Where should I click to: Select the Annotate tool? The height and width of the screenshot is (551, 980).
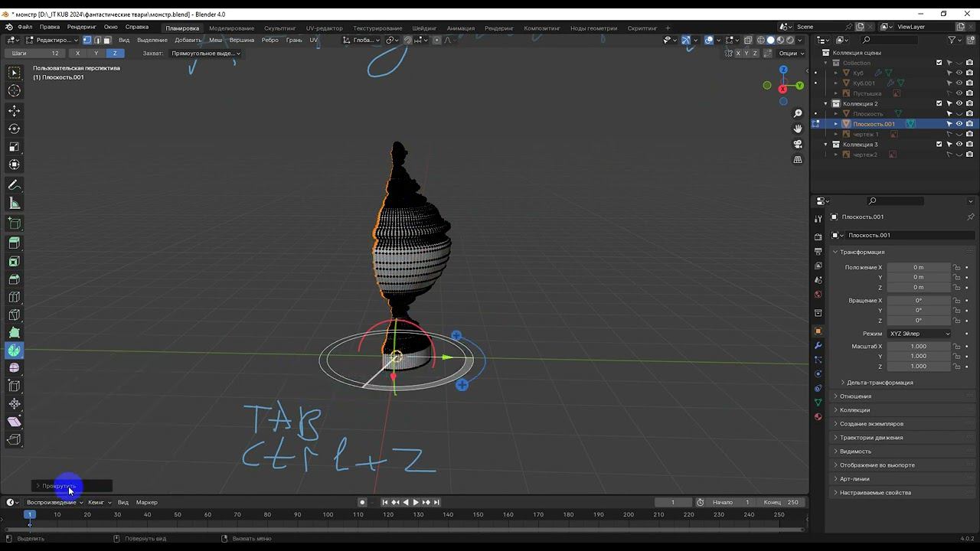point(15,185)
